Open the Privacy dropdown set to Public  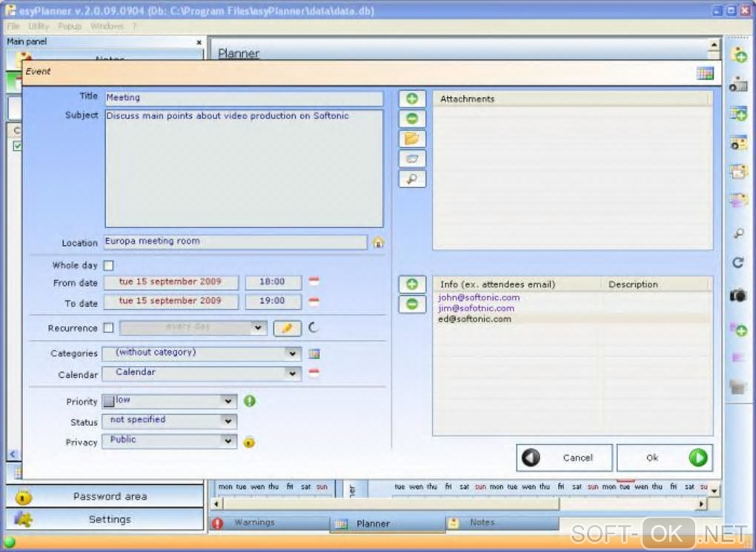point(228,441)
